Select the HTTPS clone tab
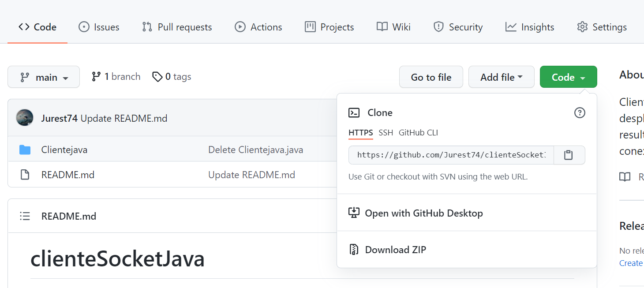Screen dimensions: 644x288 (361, 133)
